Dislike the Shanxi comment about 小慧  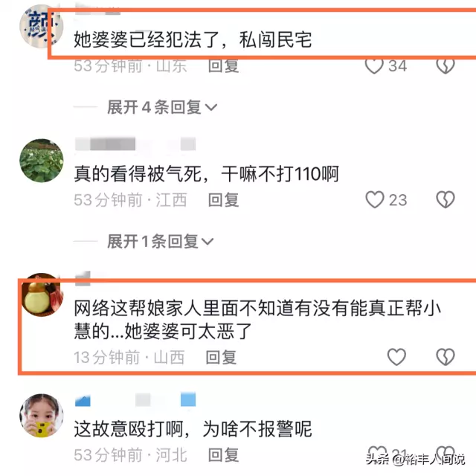[x=446, y=357]
